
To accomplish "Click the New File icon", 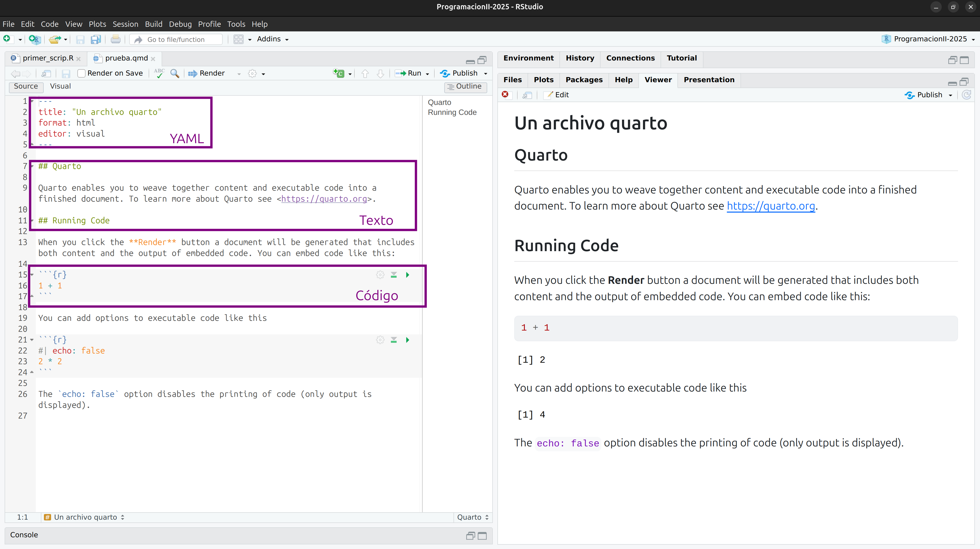I will [x=7, y=39].
